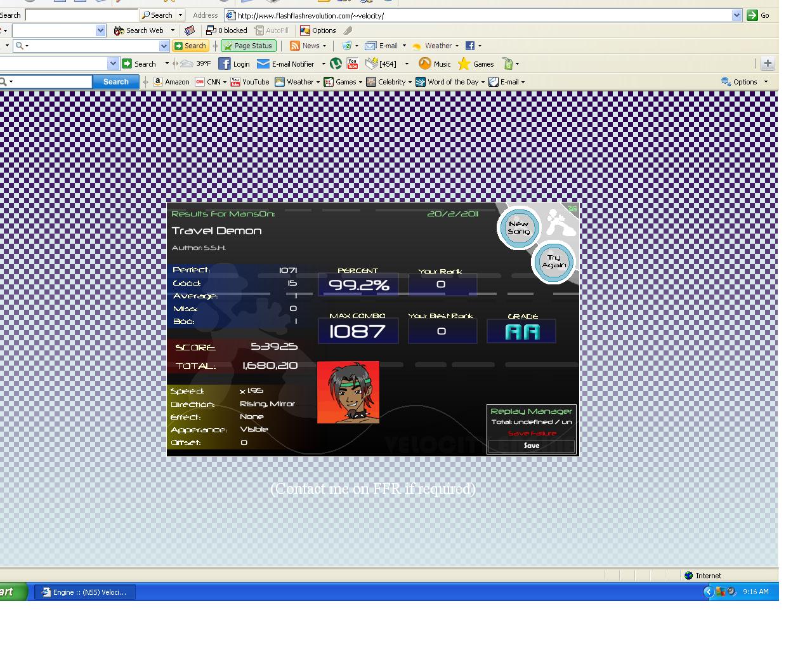812x650 pixels.
Task: Open the Amazon bookmark icon
Action: (x=158, y=82)
